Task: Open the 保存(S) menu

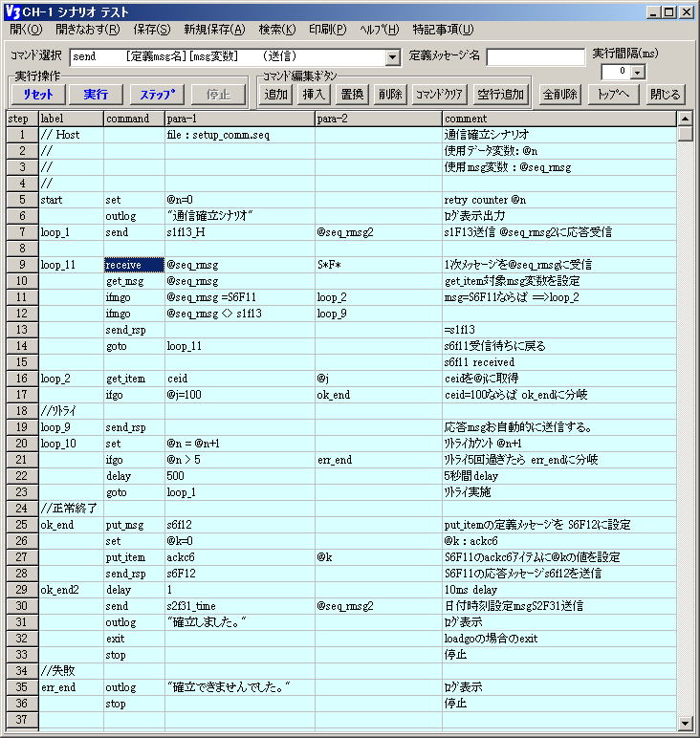Action: click(x=152, y=30)
